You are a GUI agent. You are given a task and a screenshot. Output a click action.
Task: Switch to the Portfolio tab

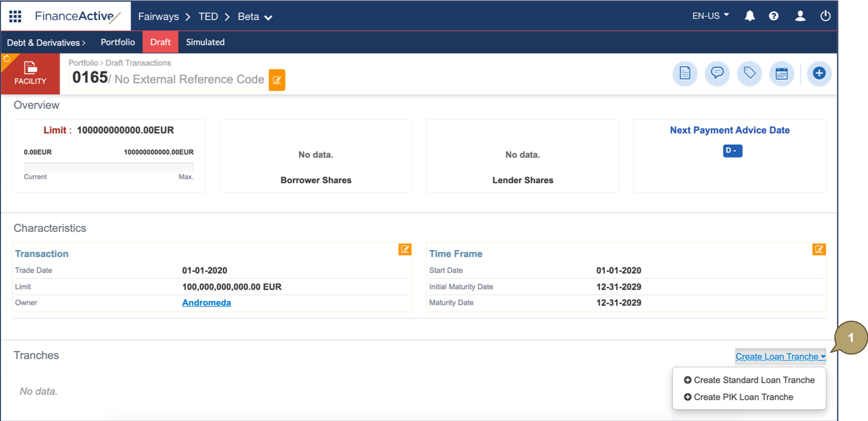tap(118, 42)
